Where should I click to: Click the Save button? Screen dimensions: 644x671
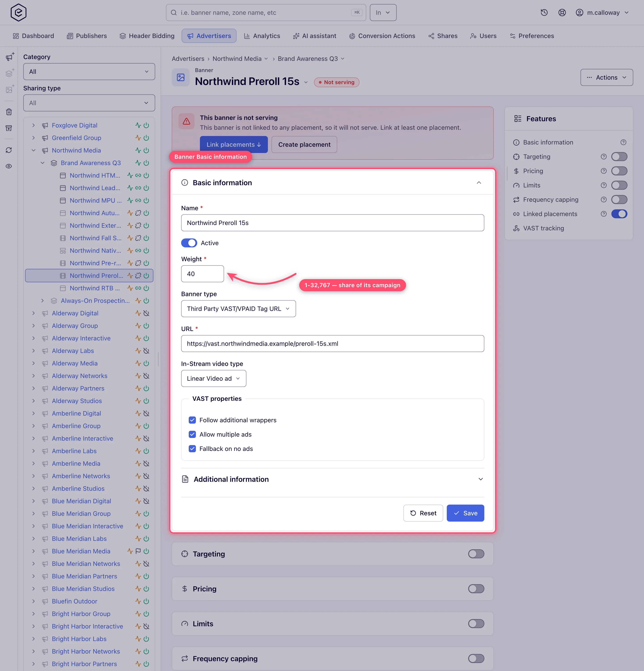point(465,513)
